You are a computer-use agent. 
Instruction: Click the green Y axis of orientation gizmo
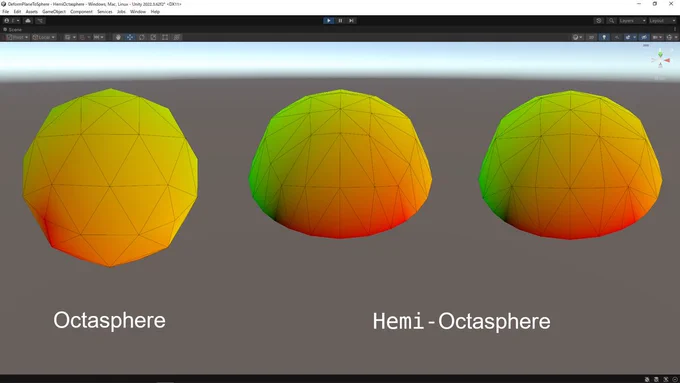pyautogui.click(x=660, y=54)
